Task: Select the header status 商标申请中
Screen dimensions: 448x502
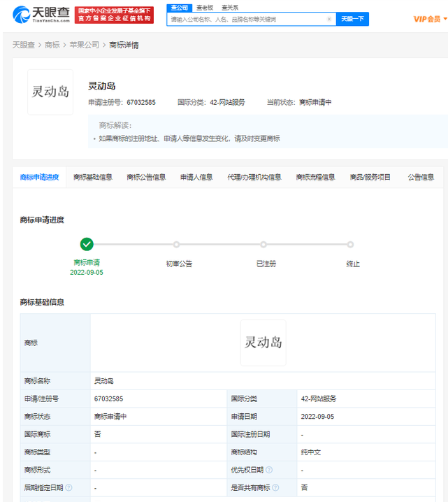Action: 315,103
